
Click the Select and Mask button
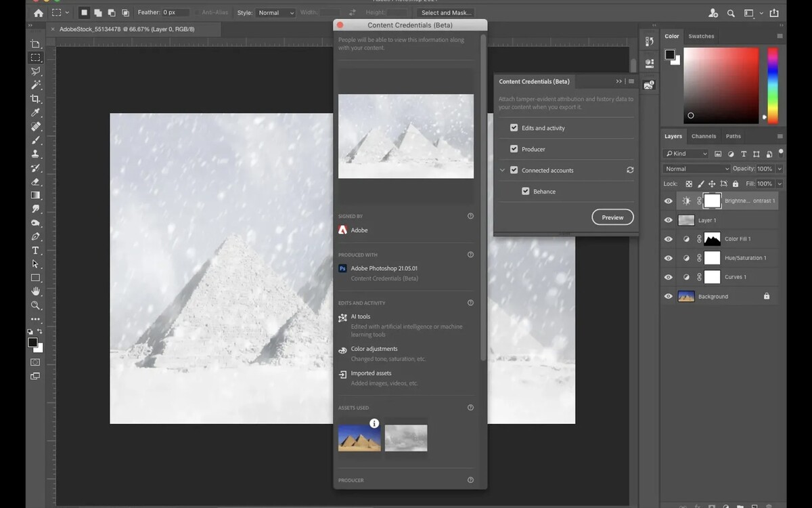pos(446,13)
